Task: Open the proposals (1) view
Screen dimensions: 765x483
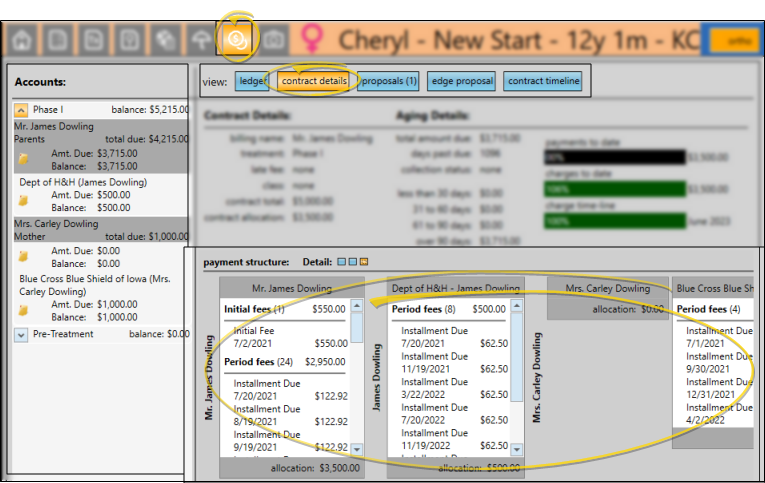Action: click(x=389, y=81)
